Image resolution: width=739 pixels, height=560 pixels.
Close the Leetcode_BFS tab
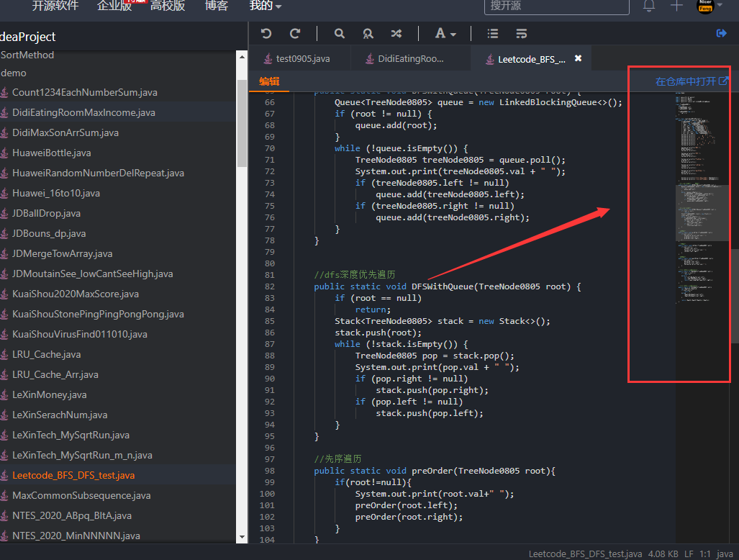(578, 59)
